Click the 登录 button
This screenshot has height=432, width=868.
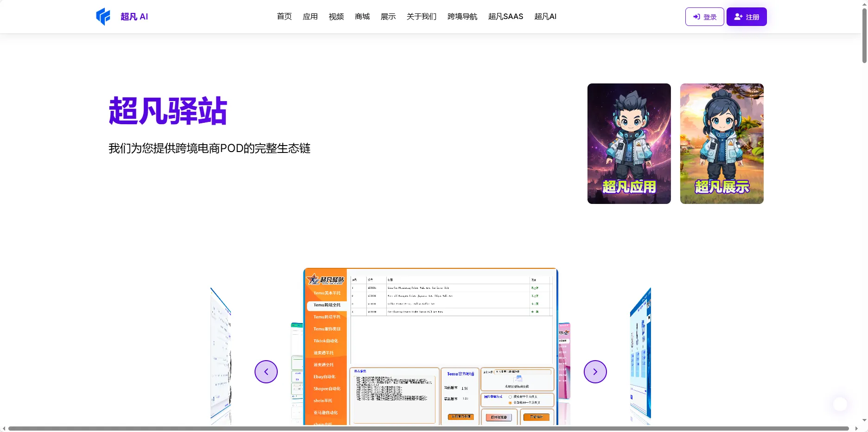pyautogui.click(x=704, y=17)
